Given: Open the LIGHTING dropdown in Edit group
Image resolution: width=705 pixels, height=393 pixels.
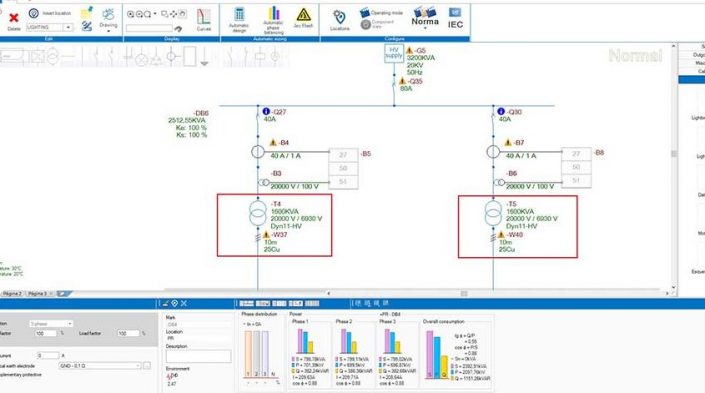Looking at the screenshot, I should [x=49, y=27].
